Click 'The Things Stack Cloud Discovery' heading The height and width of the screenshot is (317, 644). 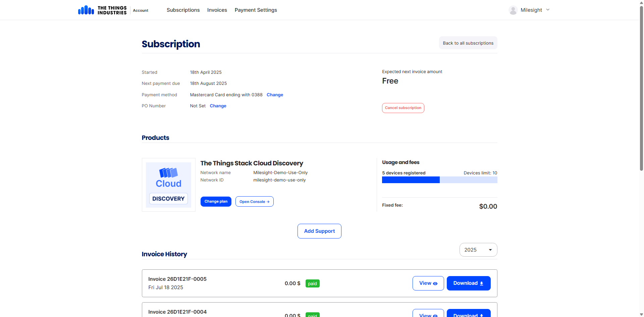coord(252,163)
